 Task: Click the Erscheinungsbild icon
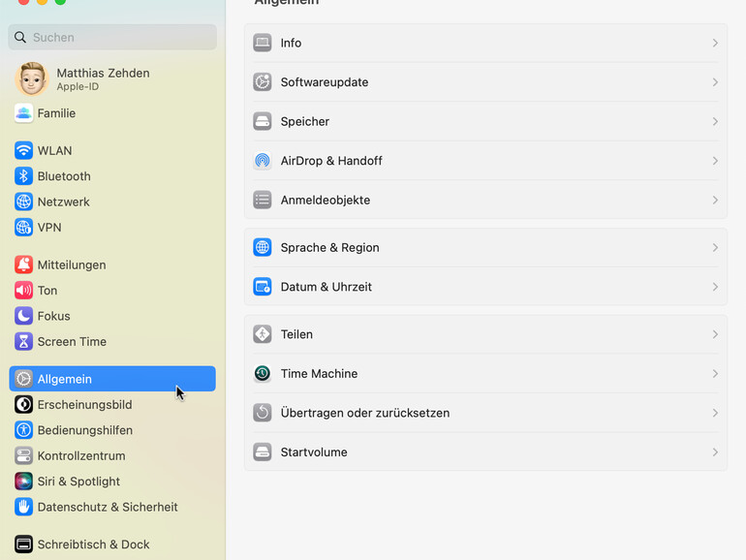click(23, 404)
